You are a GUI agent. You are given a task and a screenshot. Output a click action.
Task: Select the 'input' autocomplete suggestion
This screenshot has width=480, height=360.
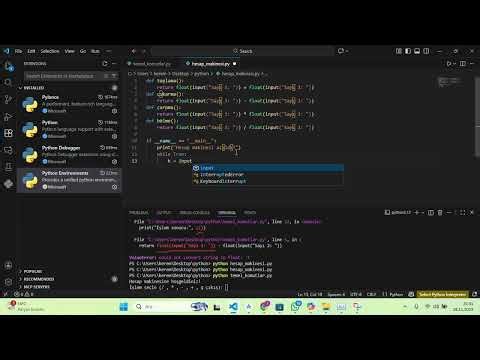(268, 168)
